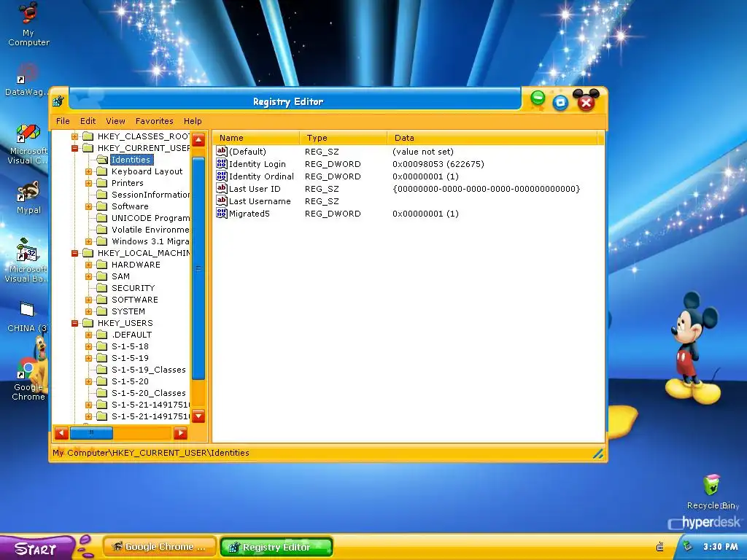Launch Microsoft Visual Basic shortcut
This screenshot has width=747, height=560.
(x=27, y=260)
